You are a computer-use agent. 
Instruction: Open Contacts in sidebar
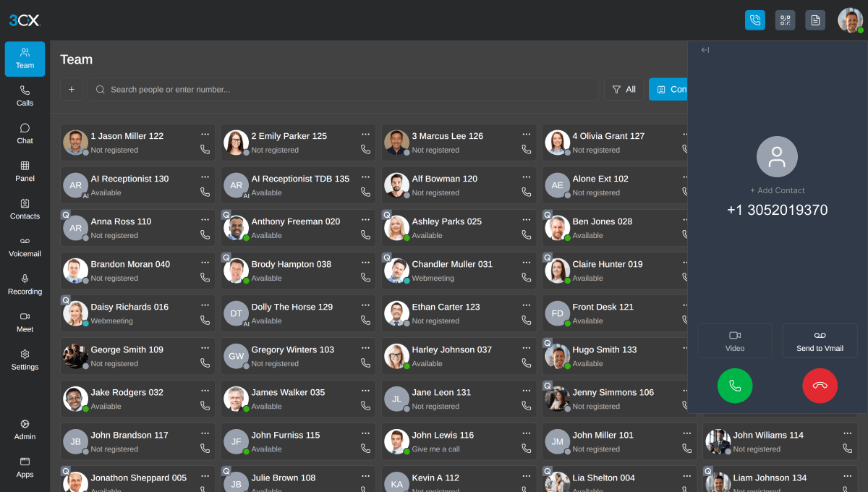(25, 209)
